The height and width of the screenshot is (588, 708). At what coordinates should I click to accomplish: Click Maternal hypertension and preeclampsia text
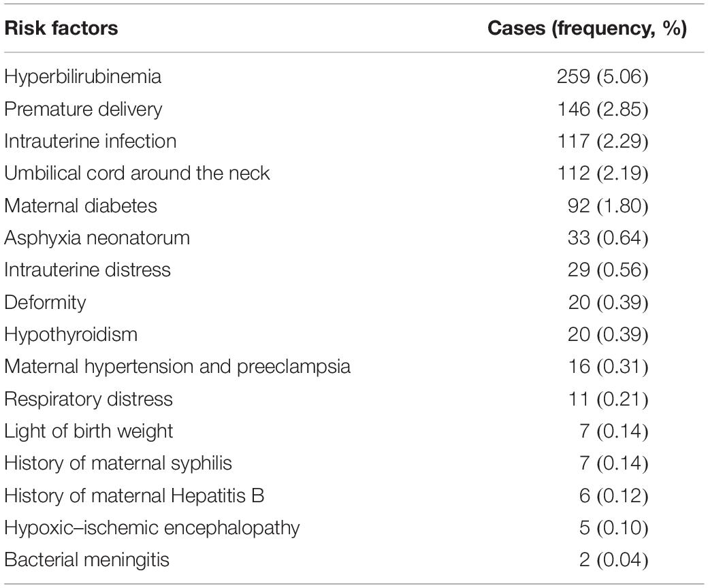(x=178, y=367)
